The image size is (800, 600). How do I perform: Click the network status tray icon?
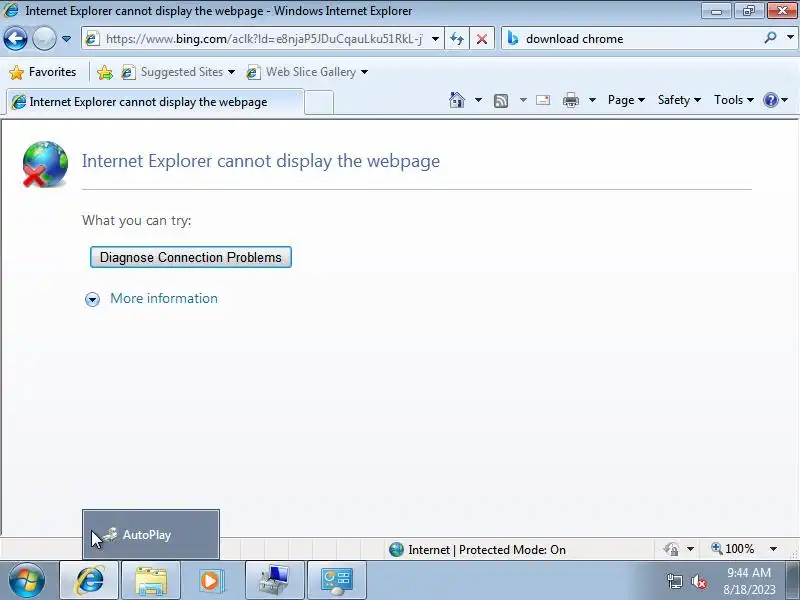674,581
